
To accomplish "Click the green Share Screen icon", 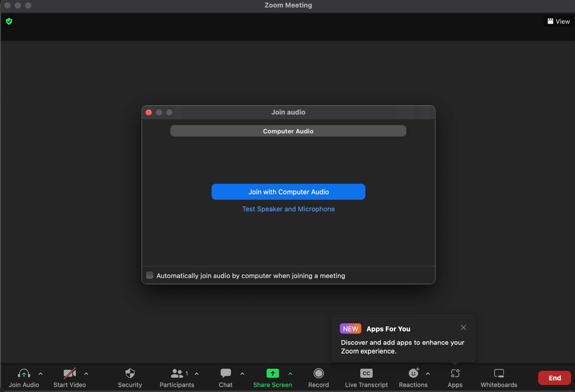I will [273, 373].
